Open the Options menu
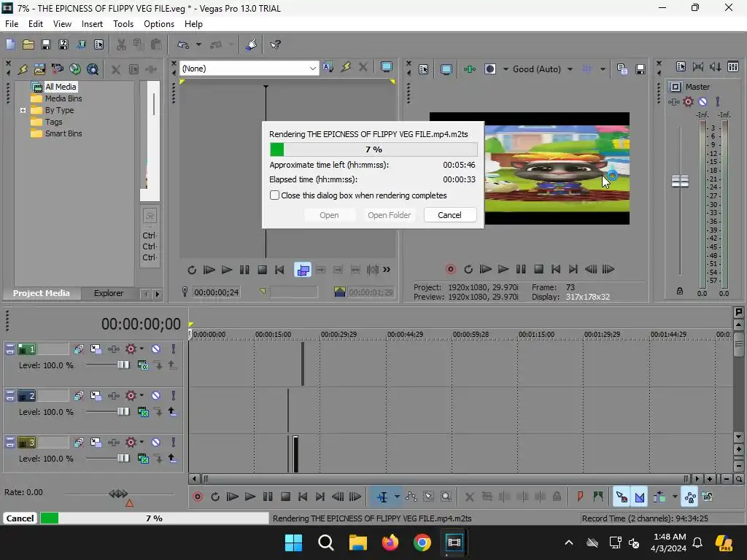Image resolution: width=747 pixels, height=560 pixels. [x=158, y=24]
